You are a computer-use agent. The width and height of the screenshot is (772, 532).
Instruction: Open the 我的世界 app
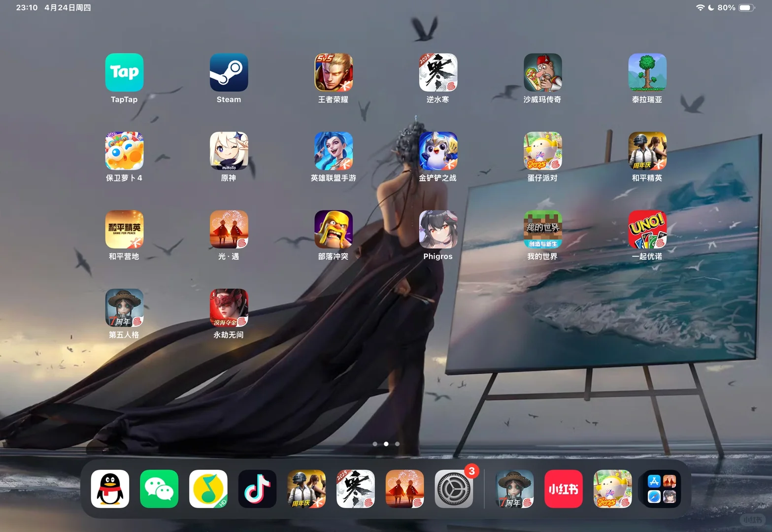[542, 230]
